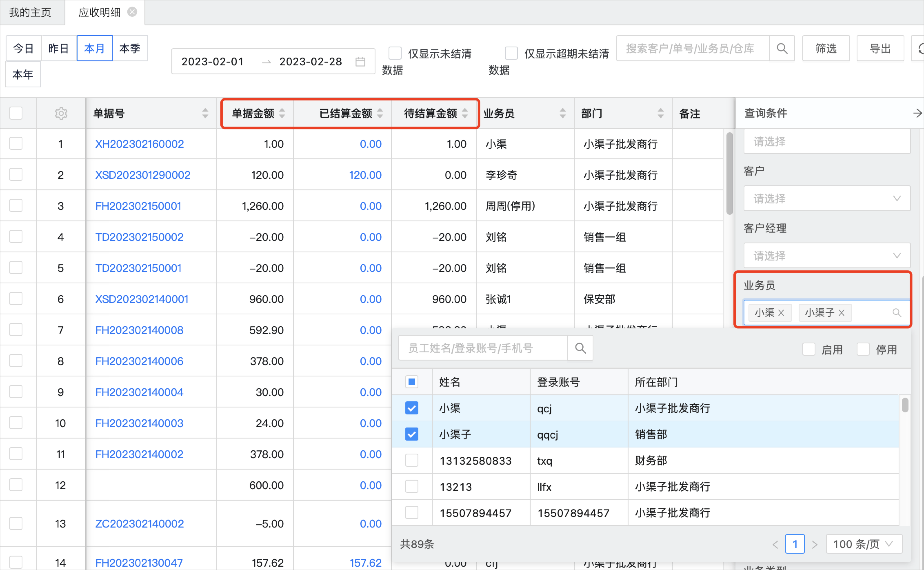
Task: Open the top 请选择 field in query panel
Action: pyautogui.click(x=827, y=141)
